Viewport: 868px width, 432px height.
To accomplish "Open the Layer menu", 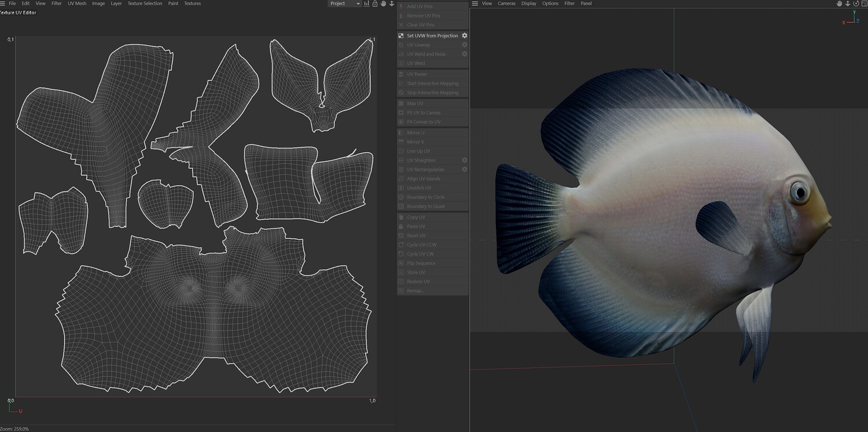I will click(x=116, y=3).
